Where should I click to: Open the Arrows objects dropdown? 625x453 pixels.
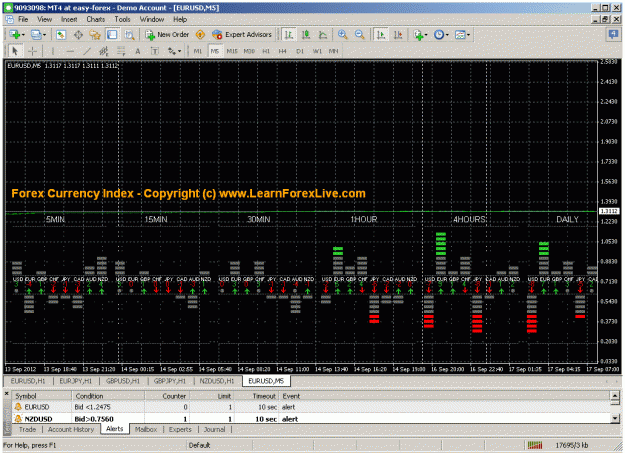174,51
